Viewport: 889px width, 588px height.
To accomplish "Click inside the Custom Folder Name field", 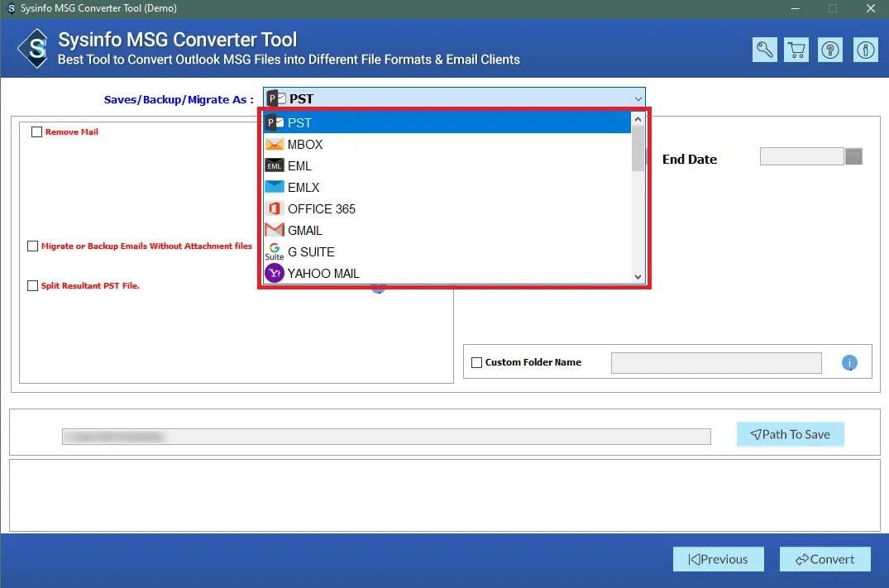I will tap(715, 362).
